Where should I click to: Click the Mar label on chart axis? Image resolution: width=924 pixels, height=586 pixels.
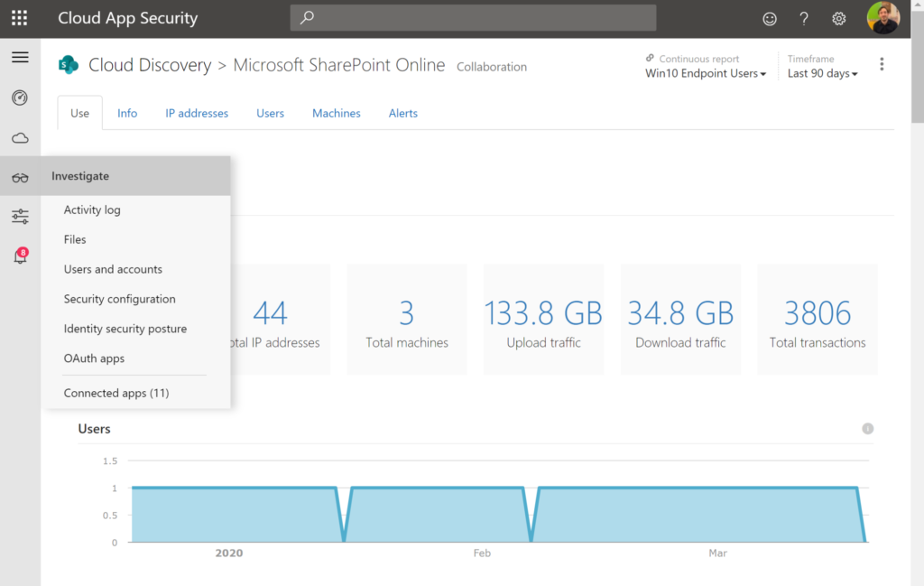click(717, 553)
